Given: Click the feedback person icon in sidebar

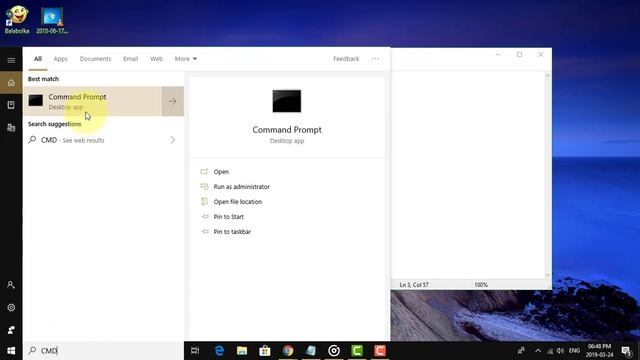Looking at the screenshot, I should pyautogui.click(x=11, y=330).
